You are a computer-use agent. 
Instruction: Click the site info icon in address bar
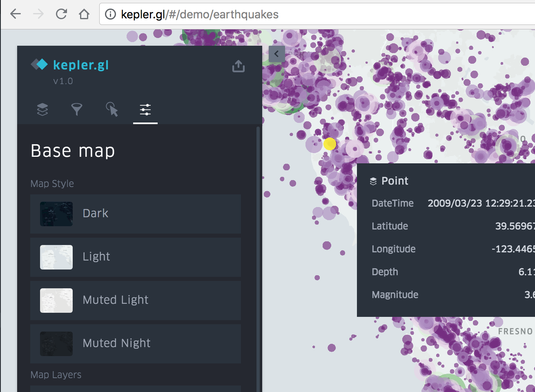(x=110, y=13)
